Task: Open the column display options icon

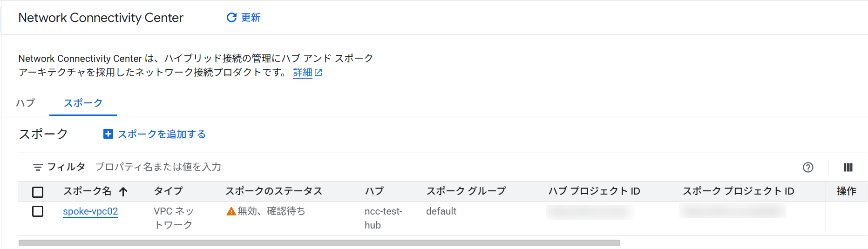Action: [848, 168]
